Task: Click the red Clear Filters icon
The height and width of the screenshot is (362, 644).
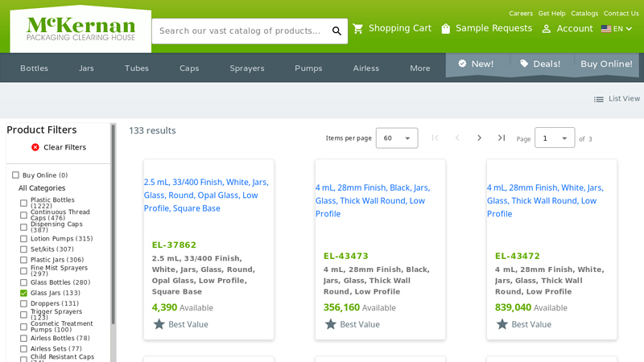Action: point(35,147)
